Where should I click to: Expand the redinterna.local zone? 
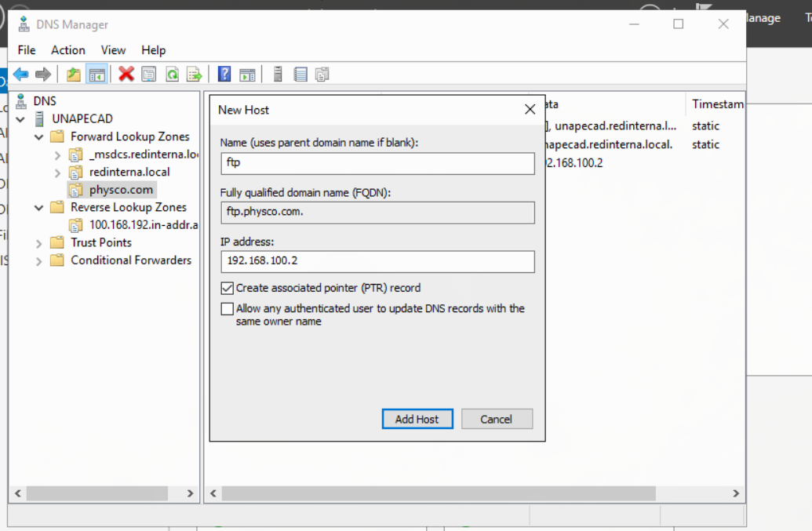(x=57, y=173)
